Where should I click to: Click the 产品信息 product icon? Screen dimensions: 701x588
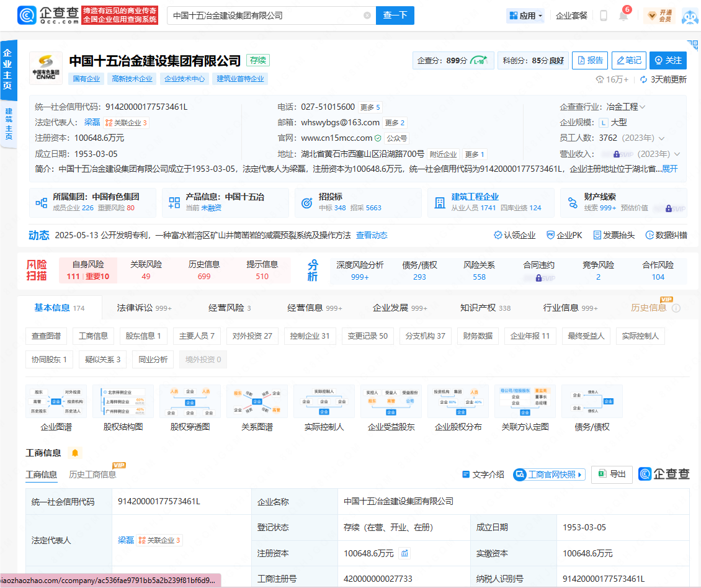tap(174, 203)
